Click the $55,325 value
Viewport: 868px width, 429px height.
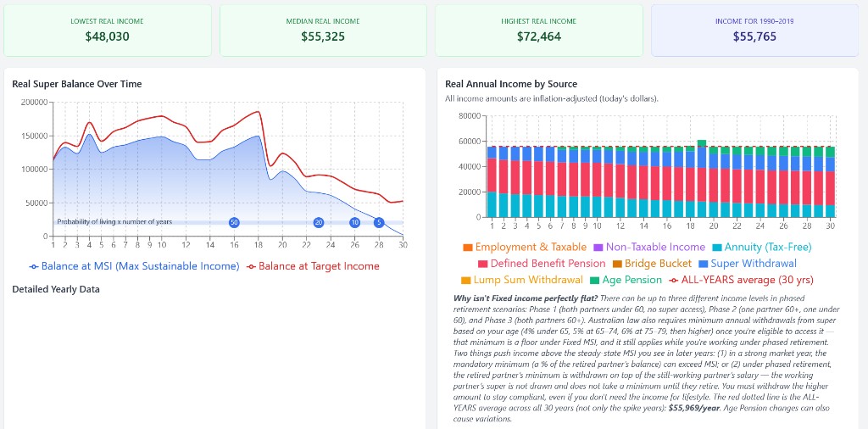323,37
